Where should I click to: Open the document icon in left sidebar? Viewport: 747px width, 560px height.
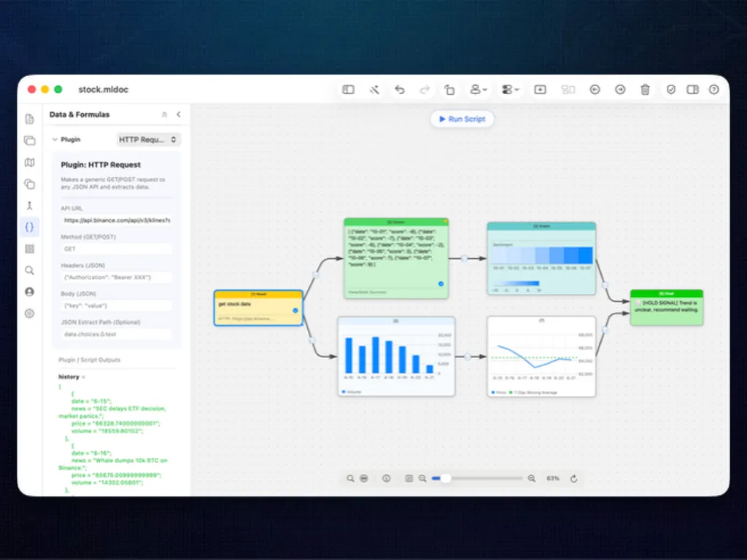click(x=29, y=119)
